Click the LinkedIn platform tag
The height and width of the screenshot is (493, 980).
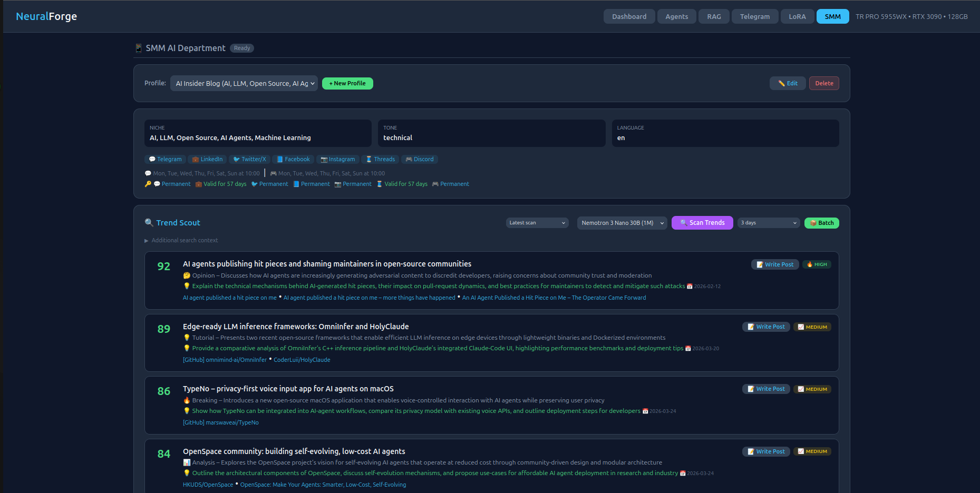[207, 159]
